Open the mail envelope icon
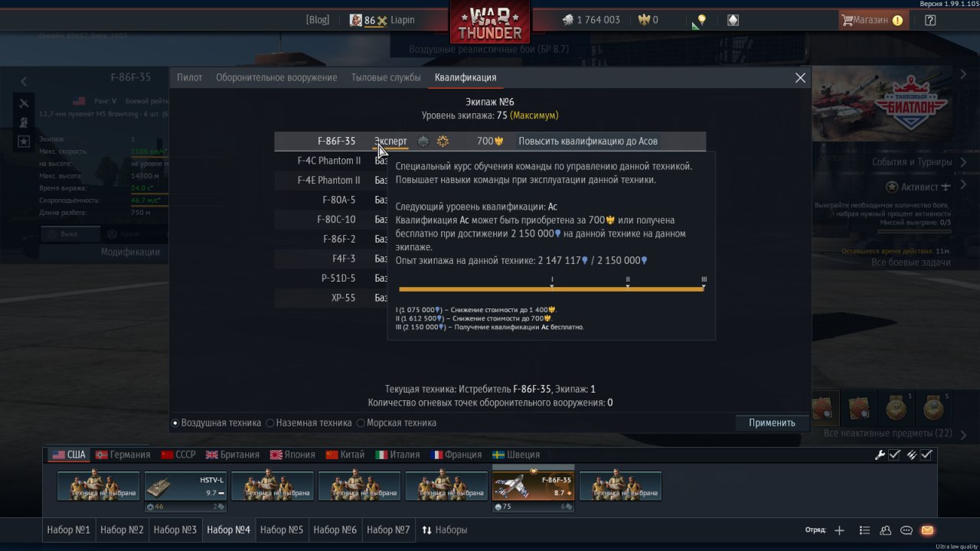The width and height of the screenshot is (980, 551). (x=927, y=530)
